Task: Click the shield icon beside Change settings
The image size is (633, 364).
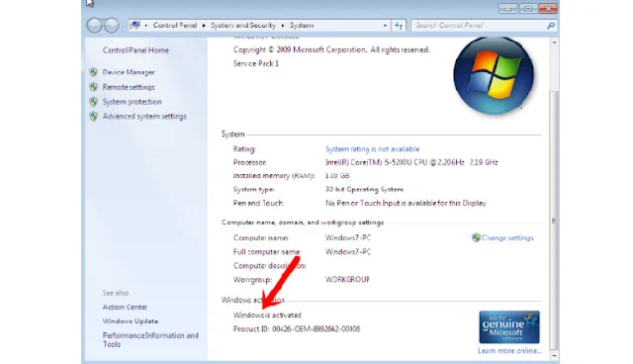Action: click(x=476, y=237)
